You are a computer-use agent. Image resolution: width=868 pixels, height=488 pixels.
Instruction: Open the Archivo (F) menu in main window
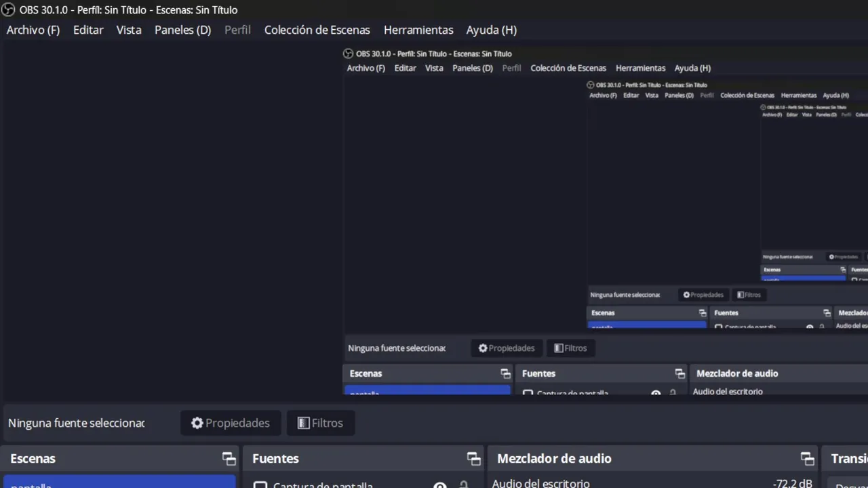click(33, 30)
